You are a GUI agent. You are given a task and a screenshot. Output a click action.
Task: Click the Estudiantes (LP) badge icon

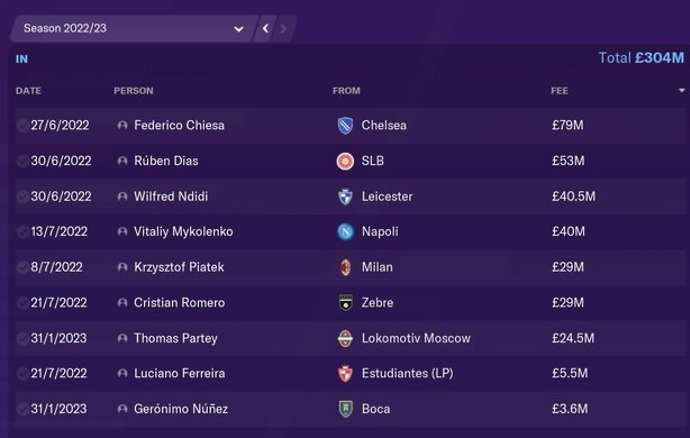point(345,373)
